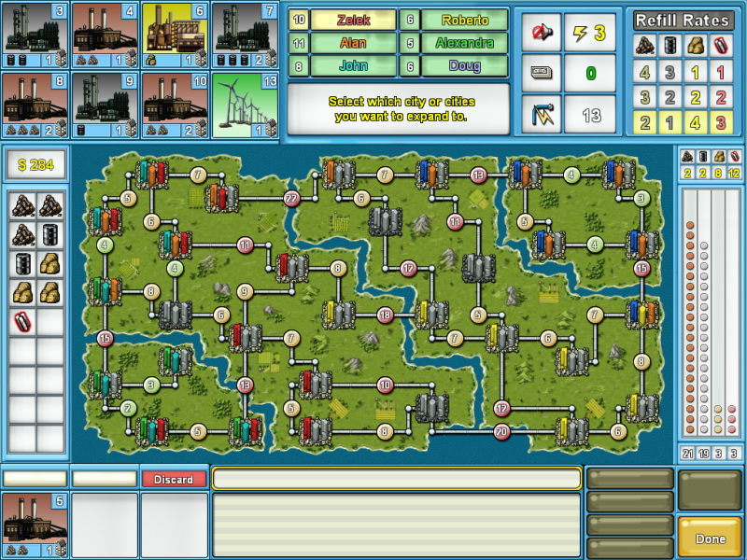
Task: Expand to city with blue, yellow, orange houses
Action: click(x=641, y=315)
